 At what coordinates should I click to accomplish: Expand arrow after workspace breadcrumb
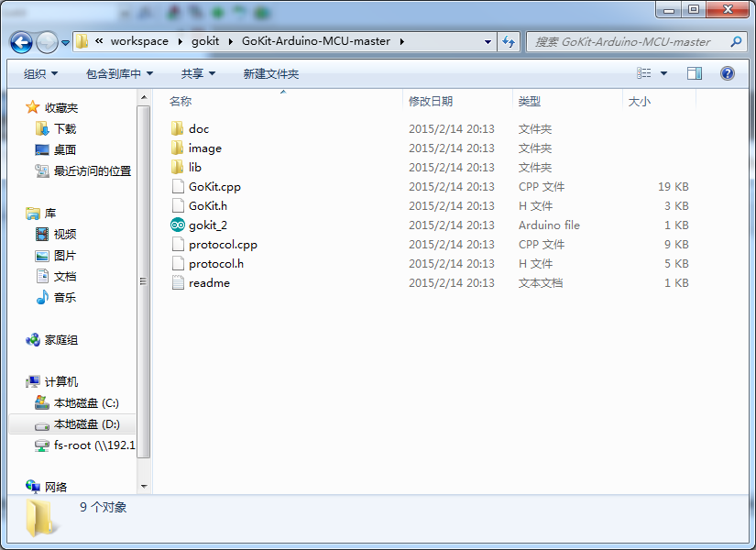tap(181, 41)
